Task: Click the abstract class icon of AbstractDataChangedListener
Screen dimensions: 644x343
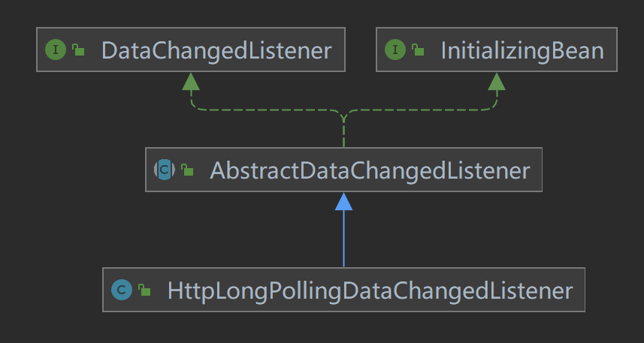Action: 165,170
